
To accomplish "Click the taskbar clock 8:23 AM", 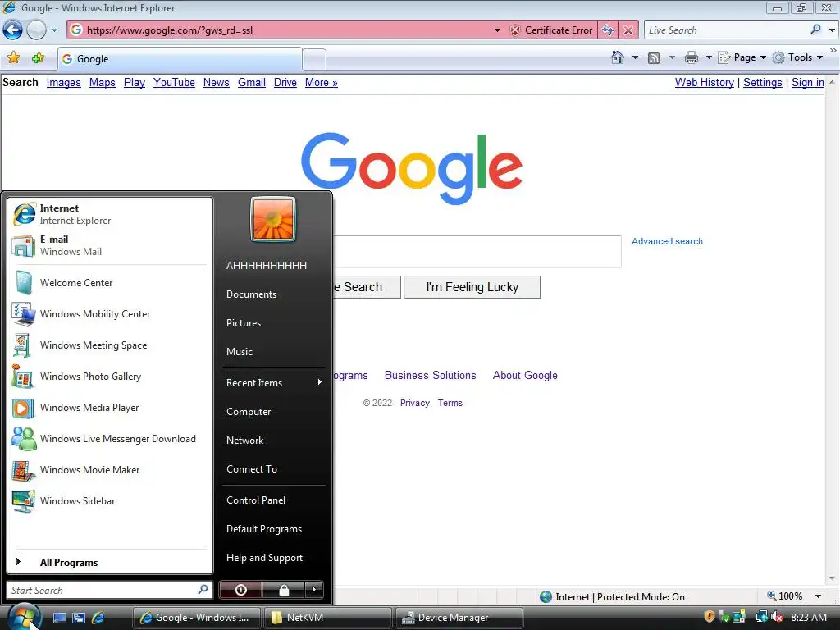I will [809, 617].
